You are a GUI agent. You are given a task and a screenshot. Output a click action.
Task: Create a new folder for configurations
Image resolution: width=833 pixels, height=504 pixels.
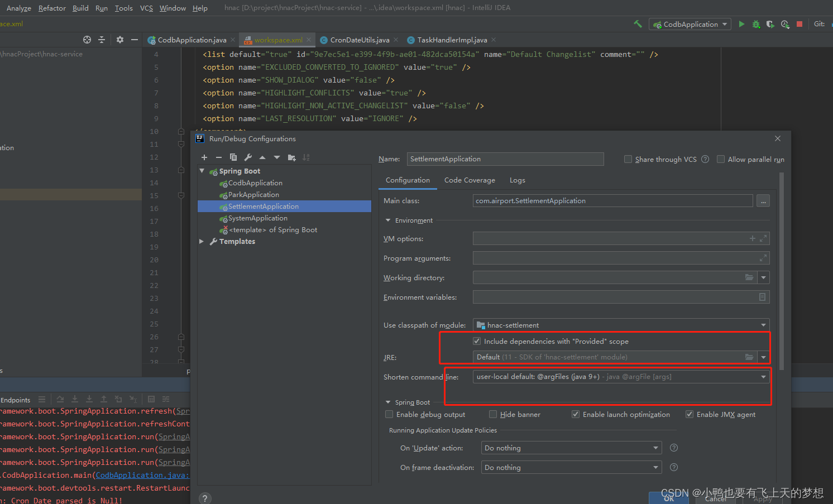pyautogui.click(x=291, y=157)
